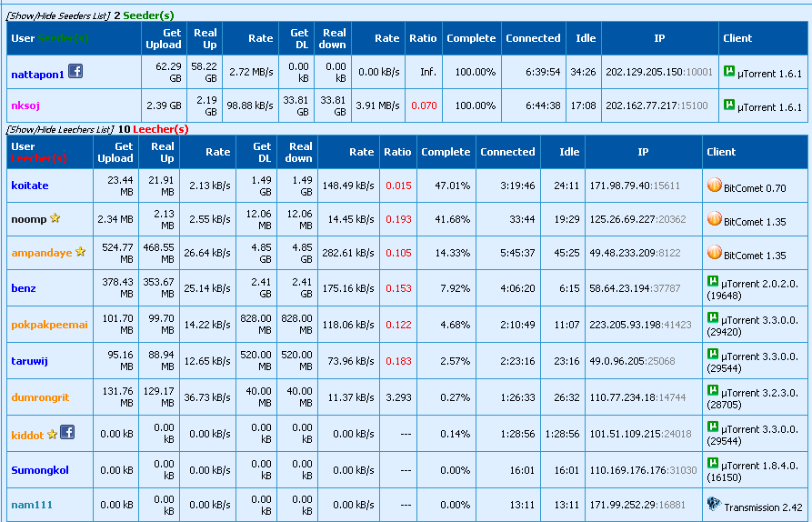Click Facebook icon next to nattapon1
The height and width of the screenshot is (522, 812).
click(x=75, y=71)
